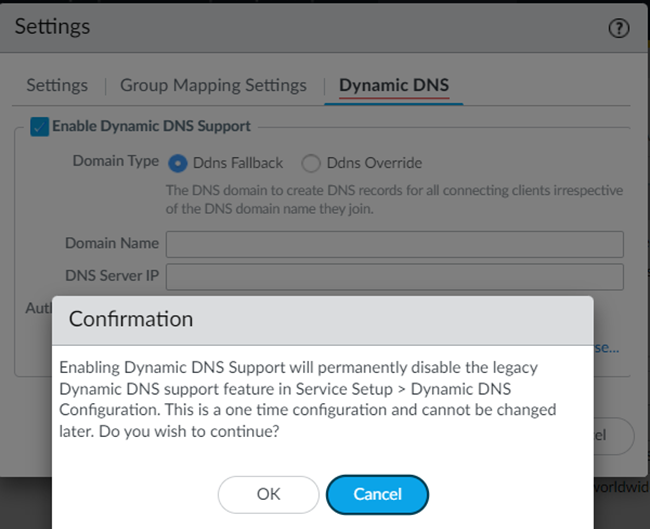Click the Domain Name label
650x529 pixels.
pos(112,244)
